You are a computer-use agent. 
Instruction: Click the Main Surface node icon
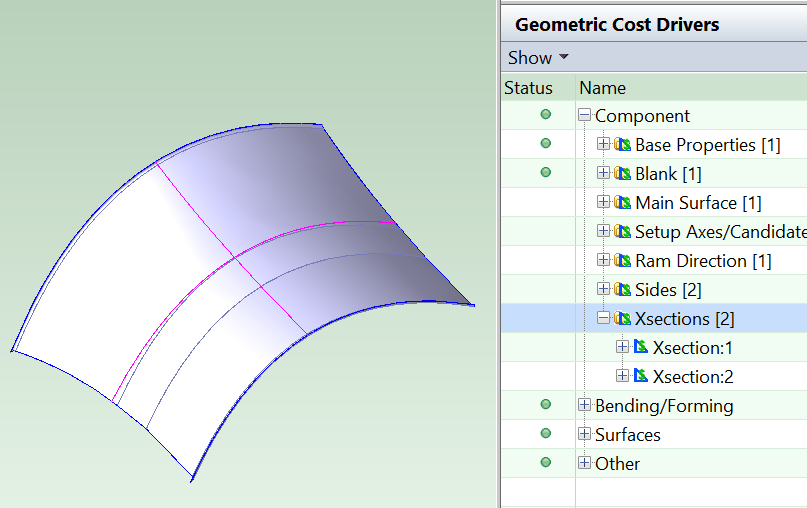622,203
